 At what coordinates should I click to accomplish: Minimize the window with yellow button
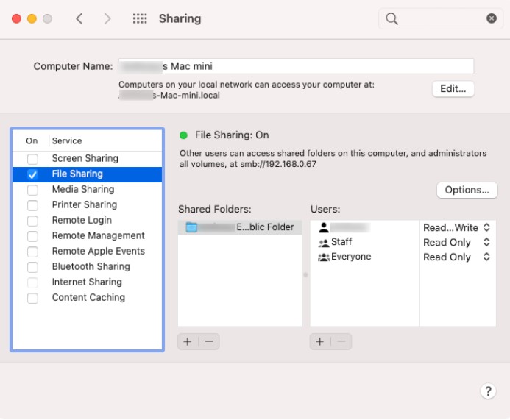(x=32, y=18)
